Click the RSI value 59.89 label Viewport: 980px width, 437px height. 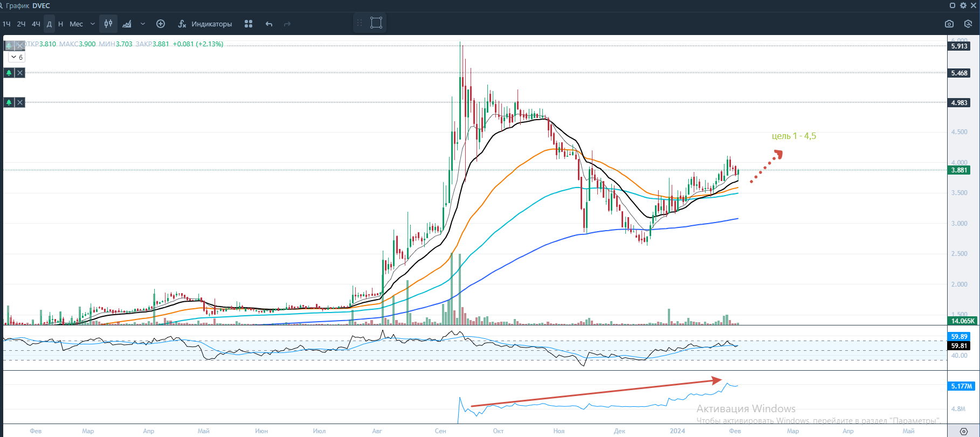point(959,337)
